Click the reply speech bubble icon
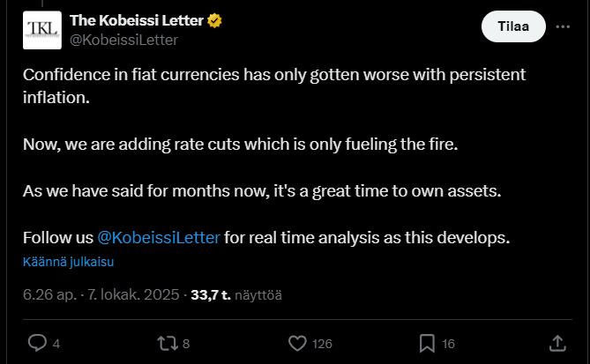This screenshot has width=590, height=364. (37, 343)
